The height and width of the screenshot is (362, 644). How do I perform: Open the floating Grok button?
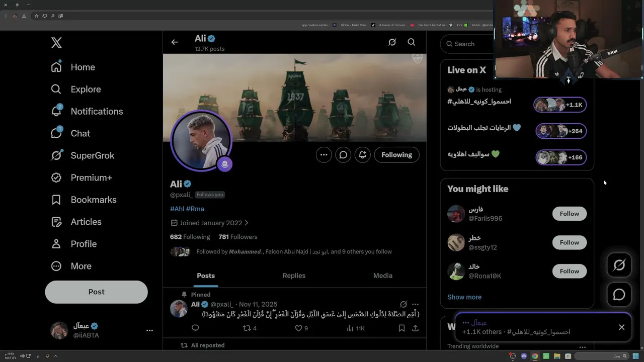point(619,265)
